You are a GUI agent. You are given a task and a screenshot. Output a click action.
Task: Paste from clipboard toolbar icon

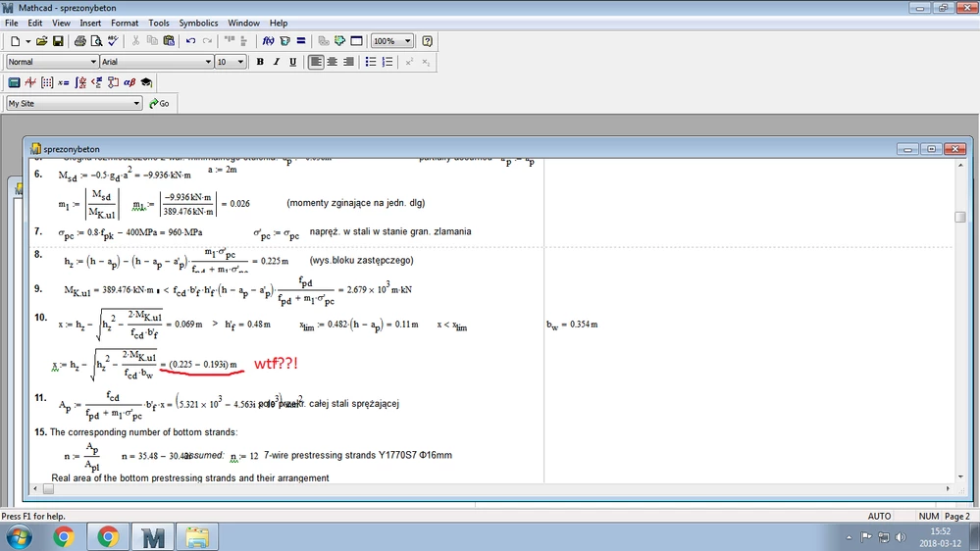click(169, 41)
